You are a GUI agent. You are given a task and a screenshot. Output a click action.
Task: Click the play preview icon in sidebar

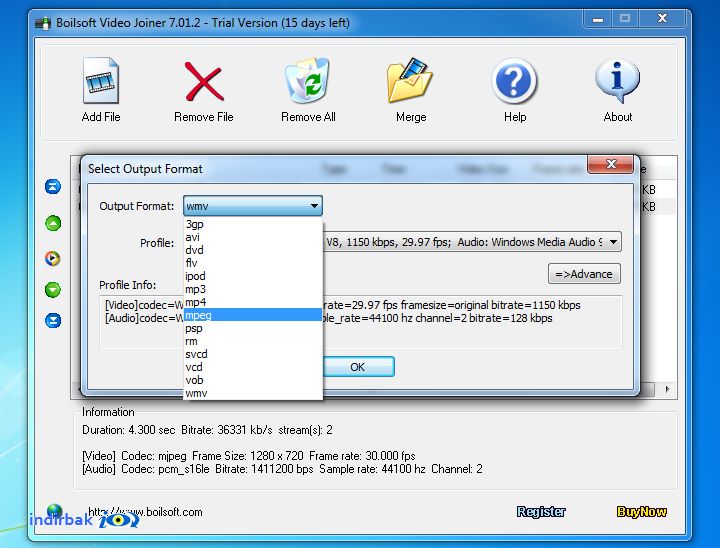53,258
